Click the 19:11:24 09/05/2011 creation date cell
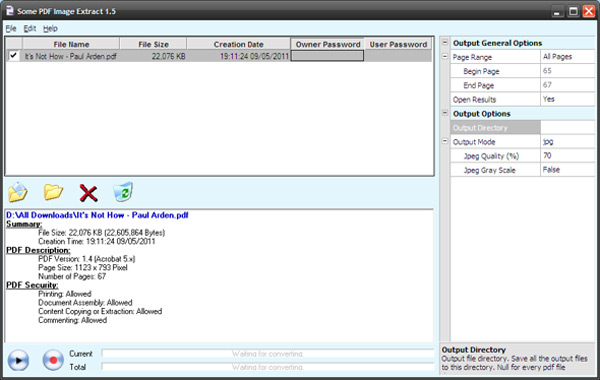Screen dimensions: 600x380 coord(238,56)
